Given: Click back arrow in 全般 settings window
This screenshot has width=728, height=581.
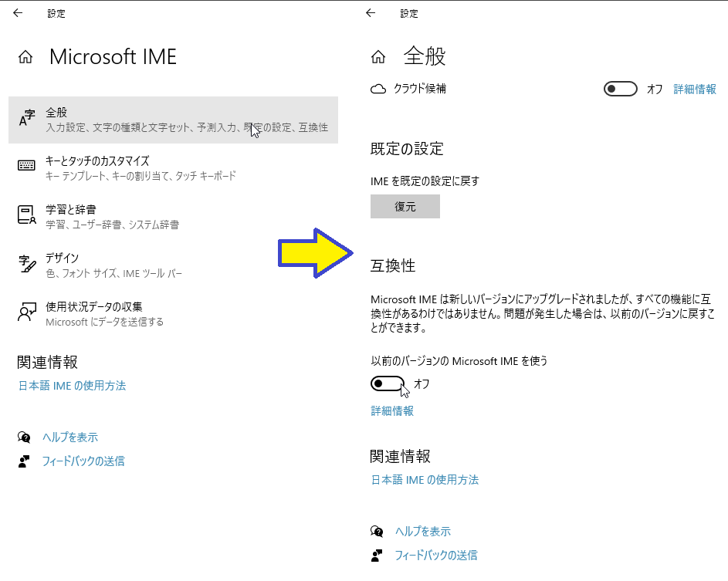Looking at the screenshot, I should click(x=371, y=13).
